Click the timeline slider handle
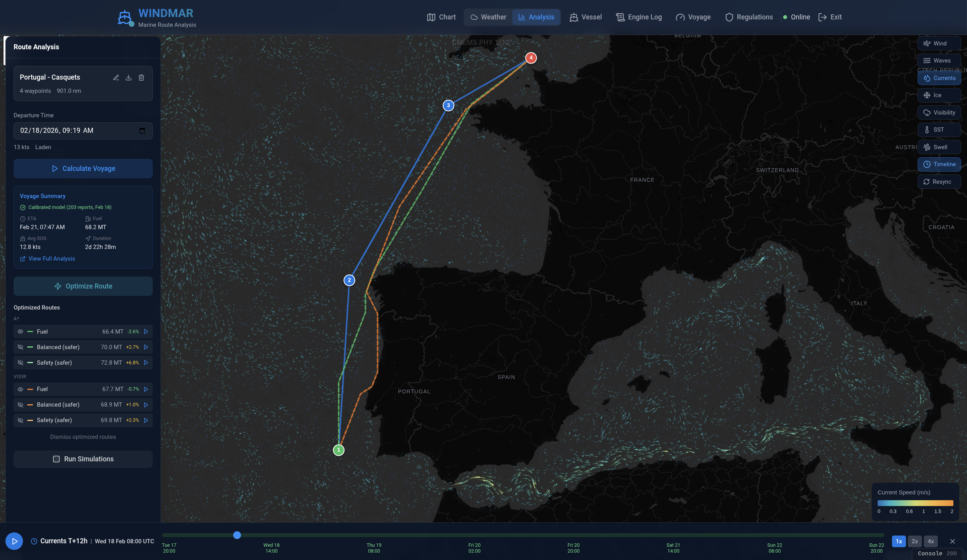The height and width of the screenshot is (560, 967). (x=237, y=535)
